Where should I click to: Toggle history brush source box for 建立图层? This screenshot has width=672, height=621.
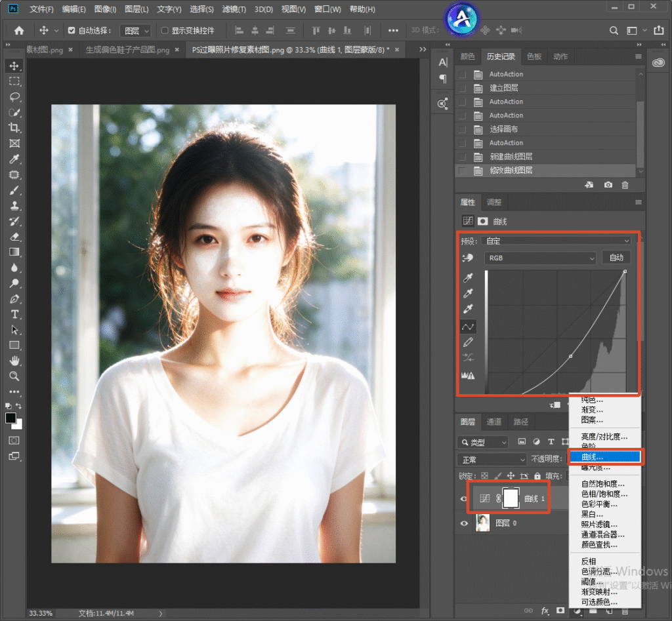click(462, 89)
